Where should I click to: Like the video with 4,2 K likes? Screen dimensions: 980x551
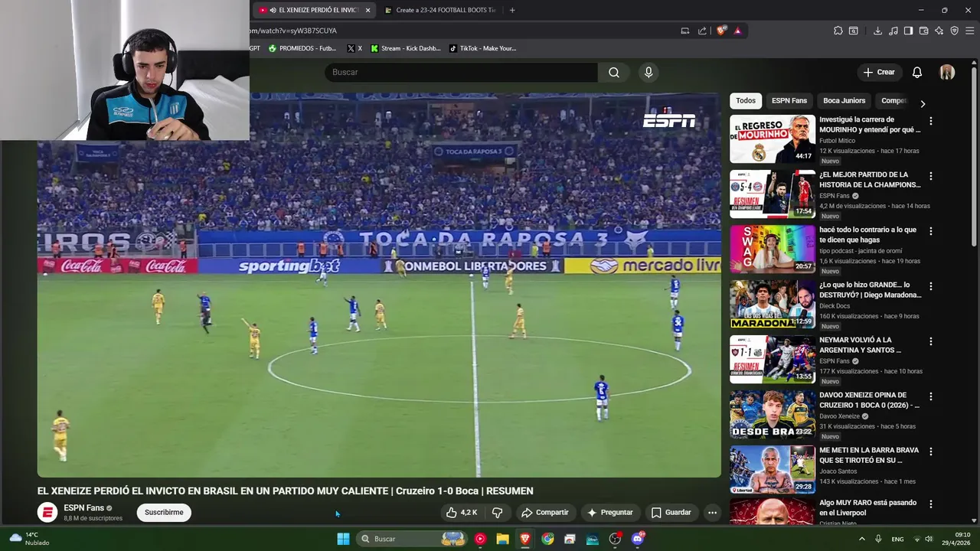462,513
